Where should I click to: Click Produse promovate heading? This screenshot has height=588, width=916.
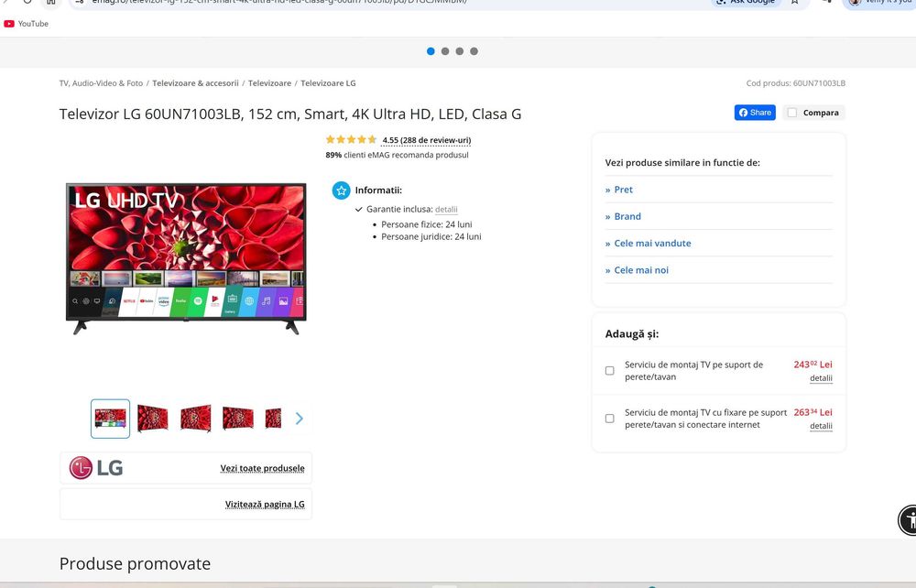coord(135,564)
